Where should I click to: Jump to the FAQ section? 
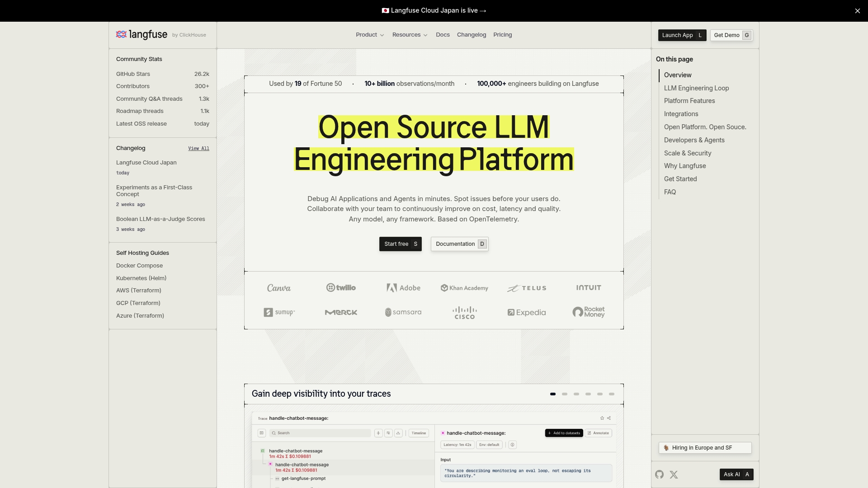(x=670, y=192)
